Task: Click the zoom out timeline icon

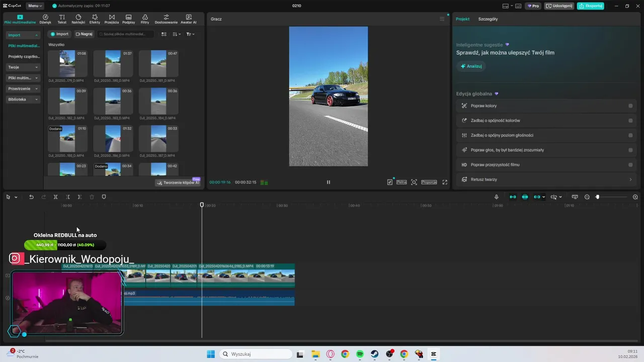Action: 587,197
